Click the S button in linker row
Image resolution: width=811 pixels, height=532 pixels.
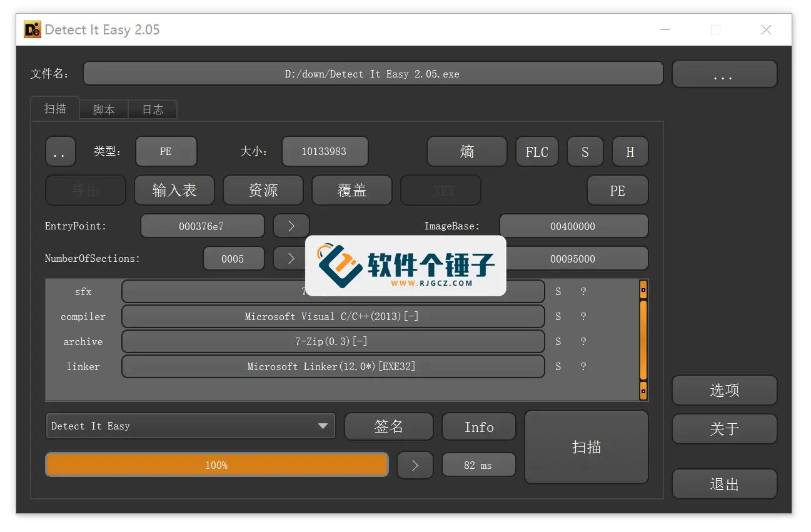pos(558,366)
